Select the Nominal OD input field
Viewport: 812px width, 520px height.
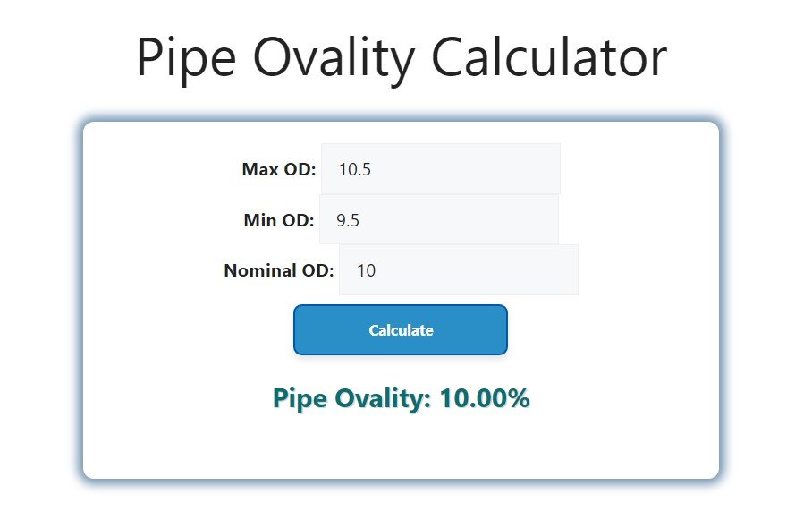(x=458, y=269)
